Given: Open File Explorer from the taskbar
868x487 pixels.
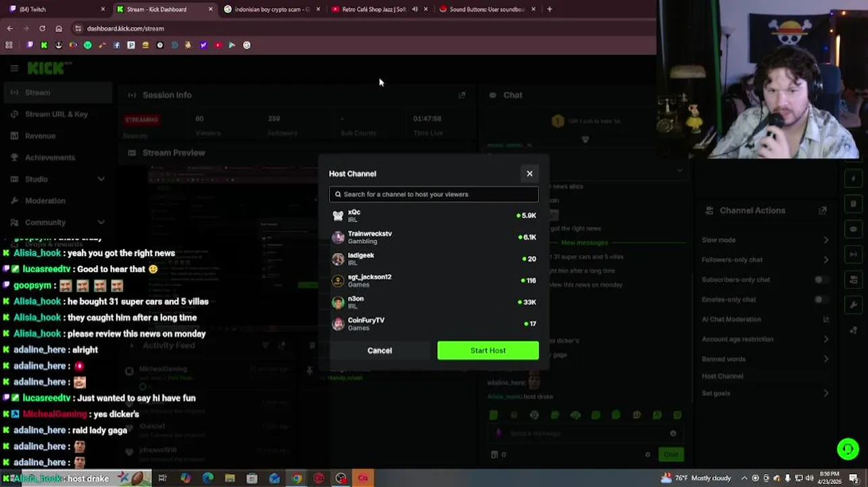Looking at the screenshot, I should tap(230, 478).
